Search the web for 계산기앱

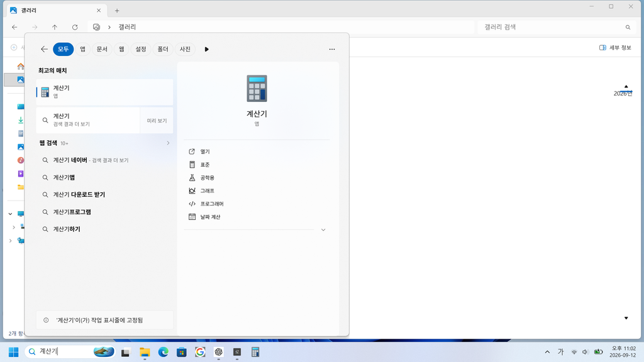105,177
